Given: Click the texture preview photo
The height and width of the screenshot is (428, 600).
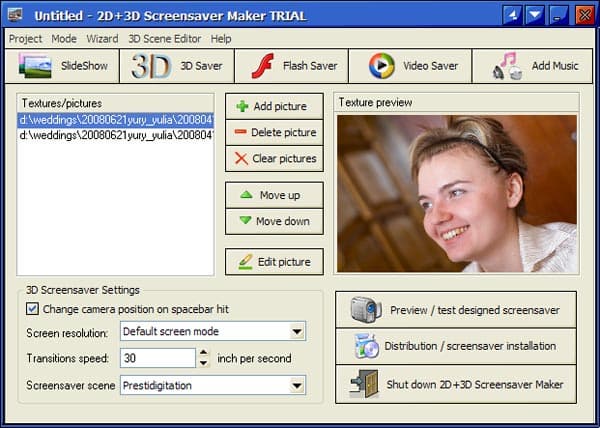Looking at the screenshot, I should point(457,194).
